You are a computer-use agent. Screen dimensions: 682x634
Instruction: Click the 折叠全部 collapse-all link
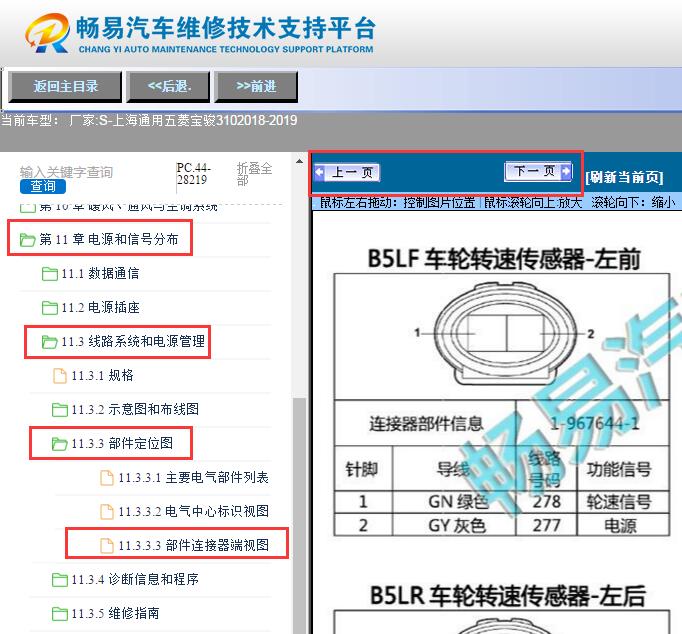point(254,174)
